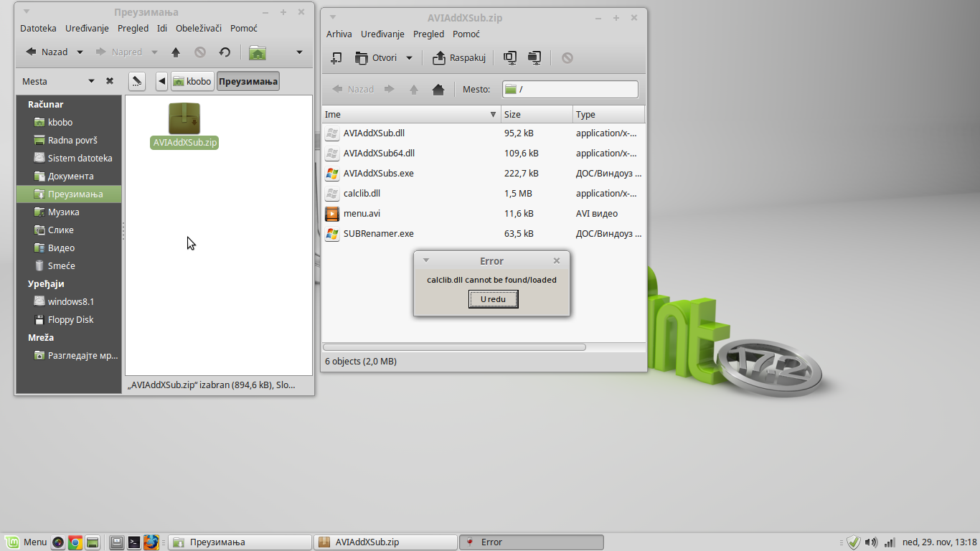The image size is (980, 551).
Task: Open the Pregled menu in archive manager
Action: 428,34
